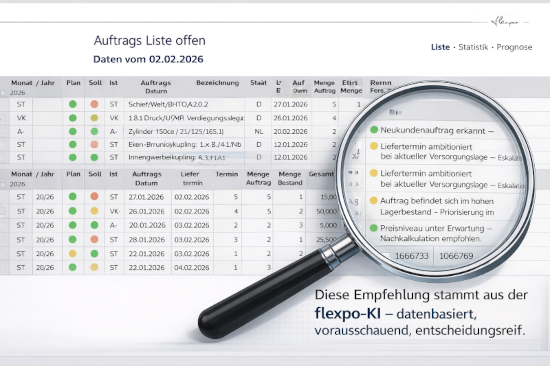Click the green dot beside Preisniveau unter Erwartung
This screenshot has height=366, width=550.
tap(374, 228)
